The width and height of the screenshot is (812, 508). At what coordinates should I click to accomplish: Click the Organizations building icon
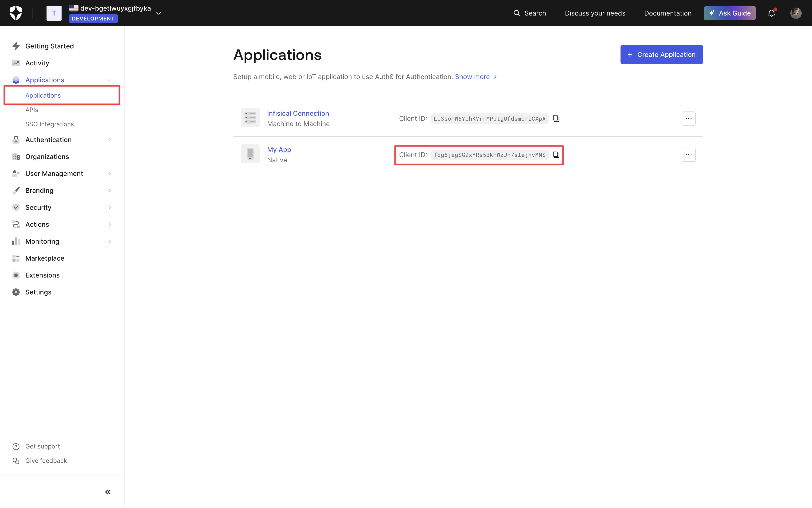point(16,157)
